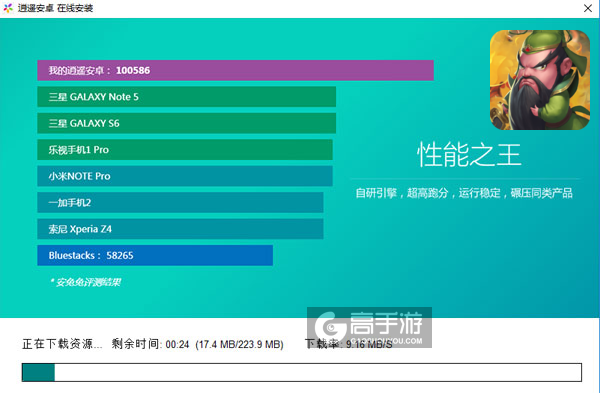Click the 安兔兔评测结果 footnote
This screenshot has height=393, width=600.
[85, 282]
